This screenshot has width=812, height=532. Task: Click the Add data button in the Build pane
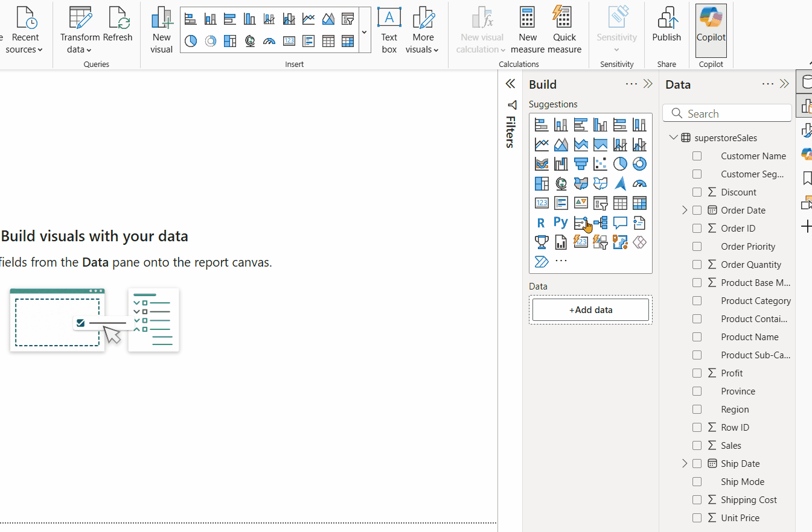click(x=590, y=309)
